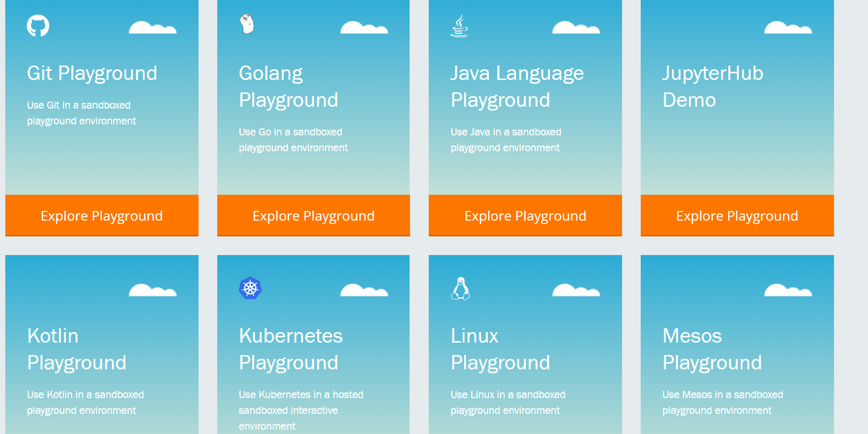Click text 'Use Mesos in a sandboxed playground environment'
The width and height of the screenshot is (868, 434).
click(723, 402)
